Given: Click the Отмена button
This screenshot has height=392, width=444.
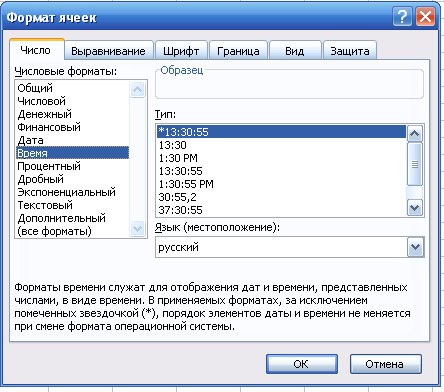Looking at the screenshot, I should 386,364.
